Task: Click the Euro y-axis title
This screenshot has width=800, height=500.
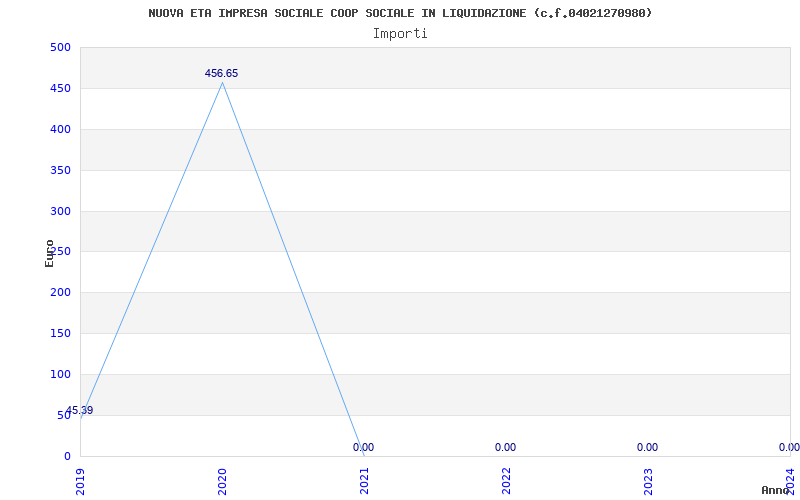Action: click(x=49, y=253)
